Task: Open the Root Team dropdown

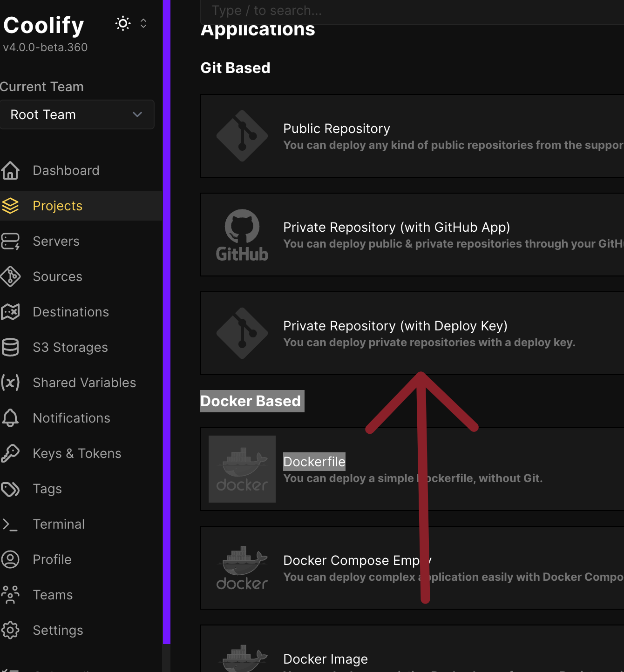Action: pyautogui.click(x=77, y=114)
